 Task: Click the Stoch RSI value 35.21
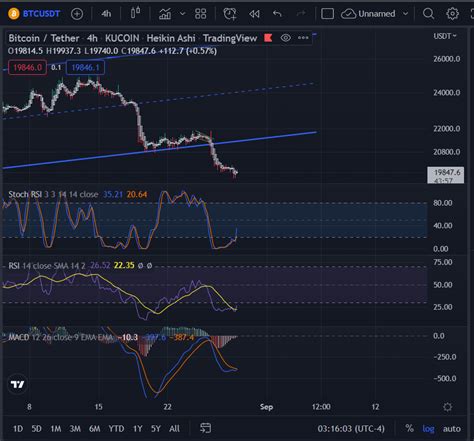(x=113, y=194)
